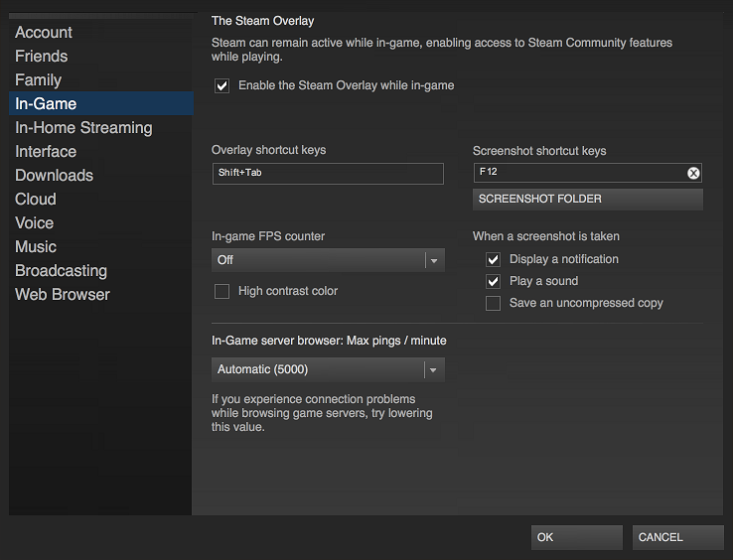Enable Save an uncompressed copy

493,304
